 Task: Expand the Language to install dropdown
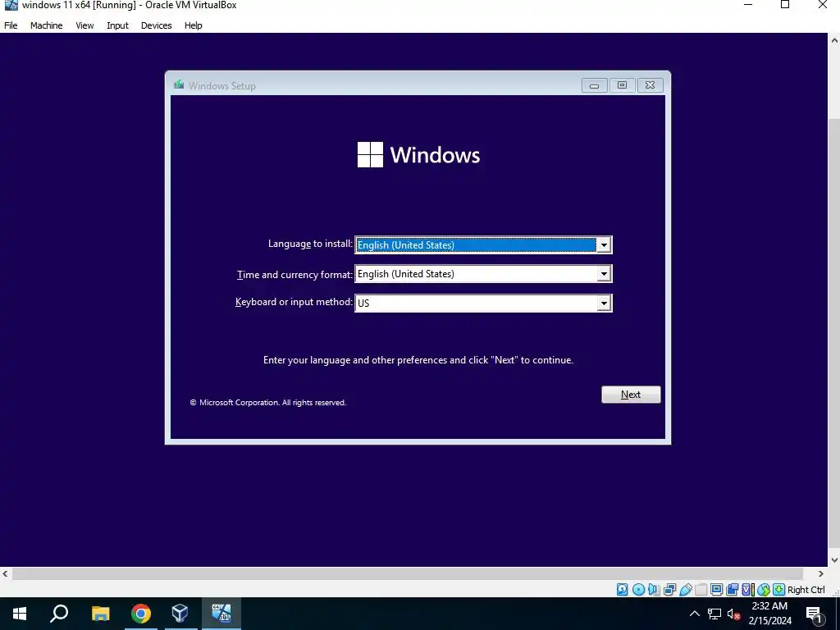[x=604, y=244]
